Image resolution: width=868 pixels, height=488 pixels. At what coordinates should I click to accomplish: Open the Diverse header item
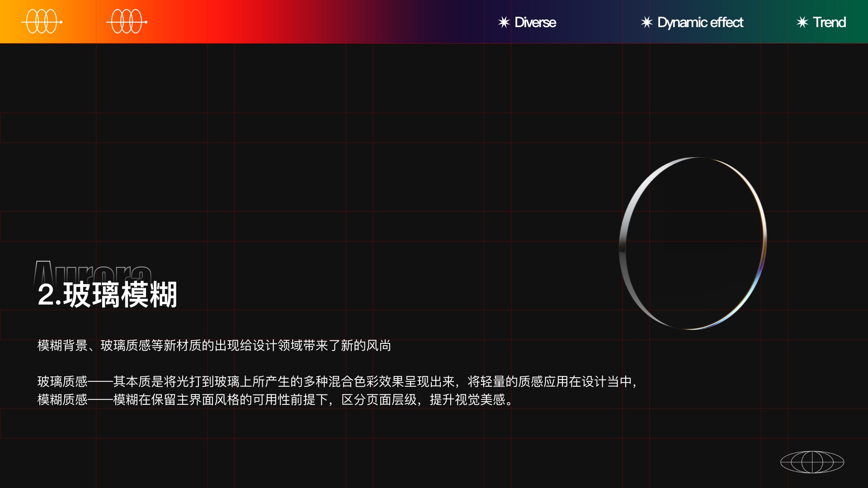(535, 22)
